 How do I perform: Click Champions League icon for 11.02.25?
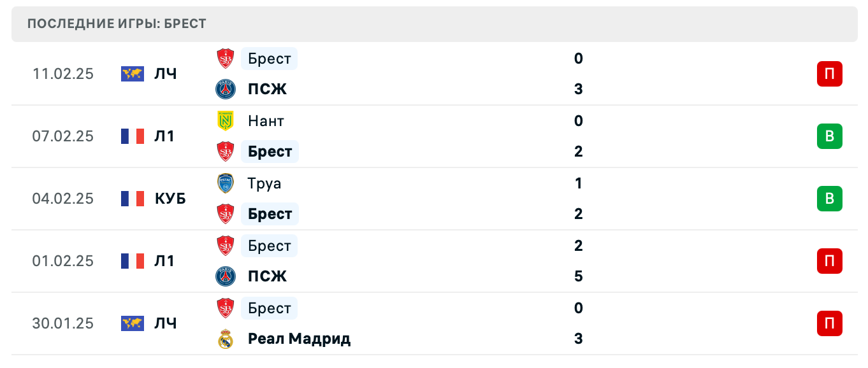point(133,74)
